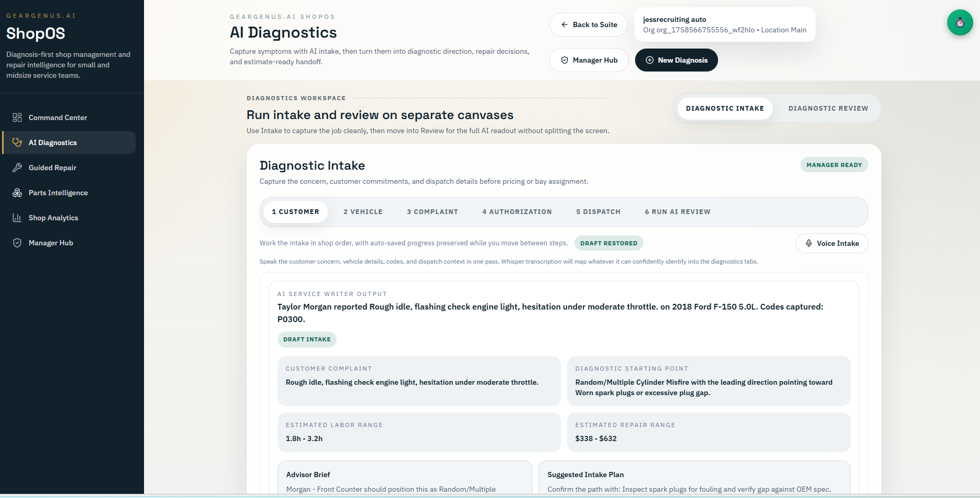
Task: Open the 4 Authorization step
Action: [x=517, y=212]
